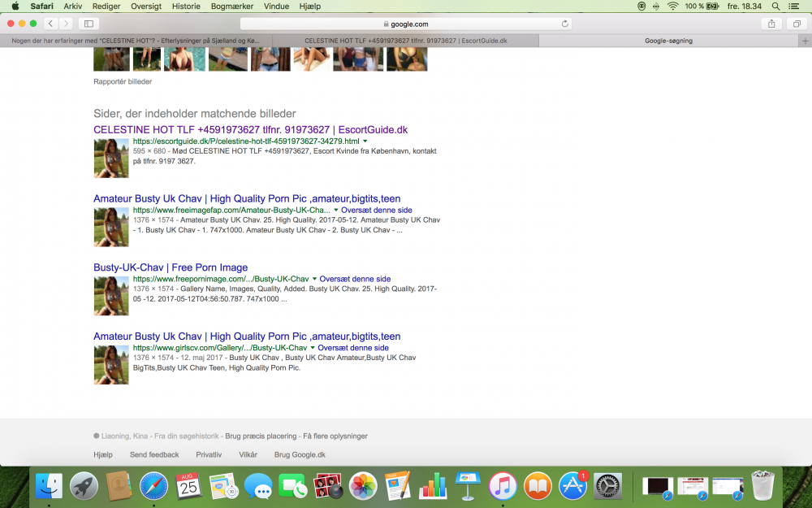Click the google.com address field

[406, 24]
